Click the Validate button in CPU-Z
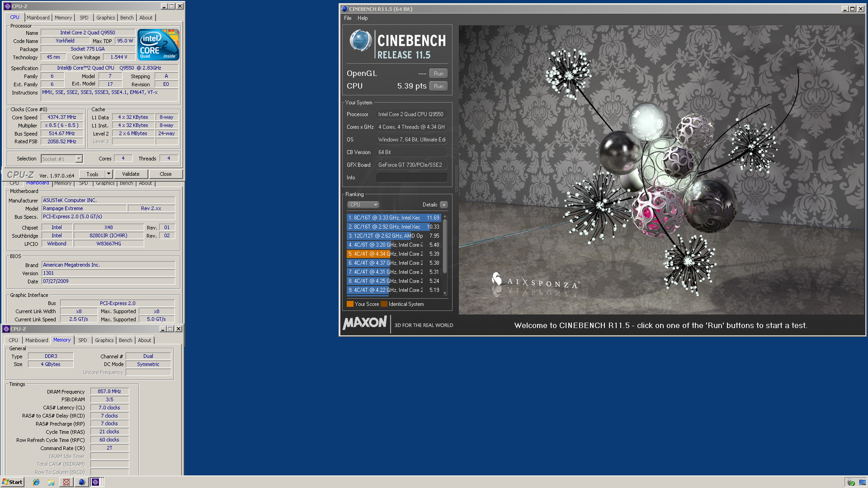Screen dimensions: 868x488 [x=131, y=174]
